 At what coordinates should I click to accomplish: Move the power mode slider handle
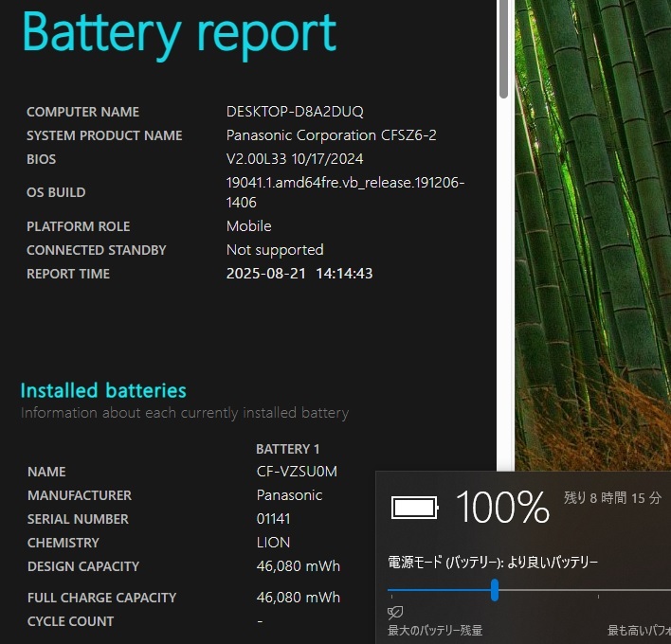(495, 590)
